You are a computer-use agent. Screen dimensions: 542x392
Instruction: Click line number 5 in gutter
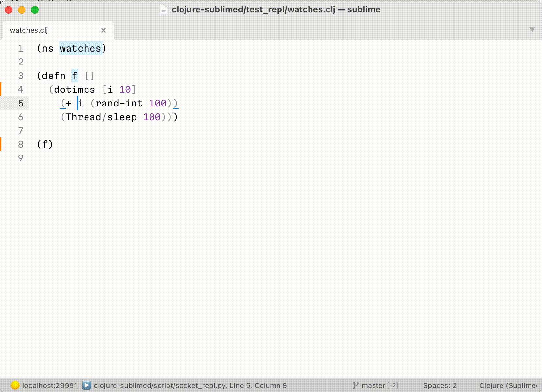[21, 103]
